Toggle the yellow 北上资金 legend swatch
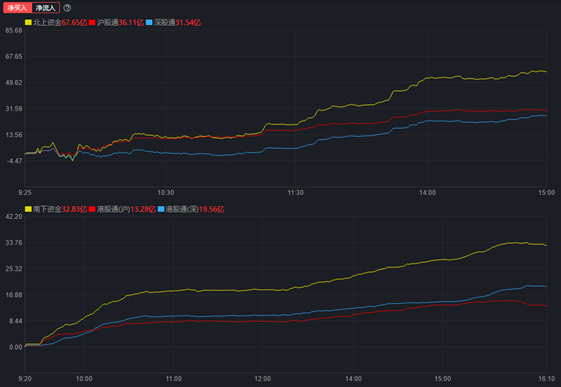561x387 pixels. [x=28, y=23]
